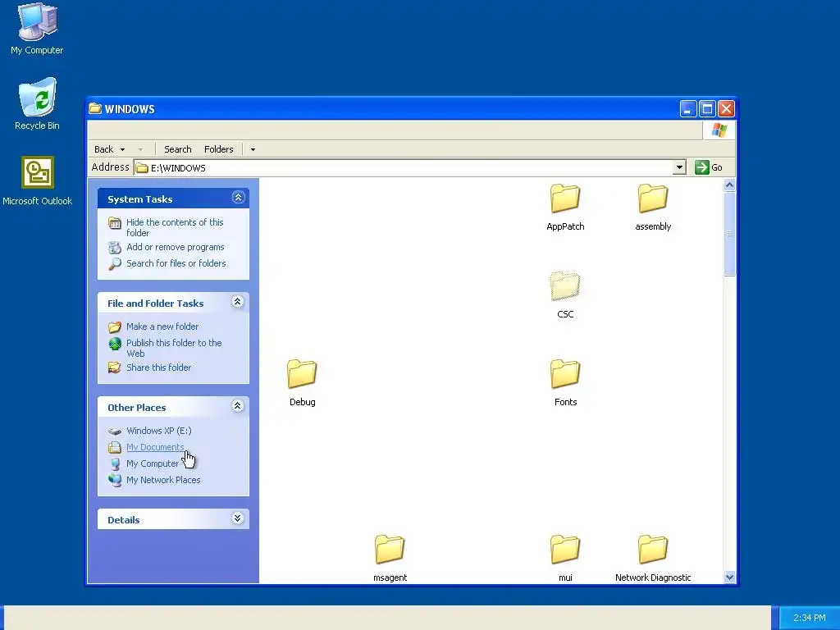Open My Documents link
Viewport: 840px width, 630px height.
click(x=155, y=447)
